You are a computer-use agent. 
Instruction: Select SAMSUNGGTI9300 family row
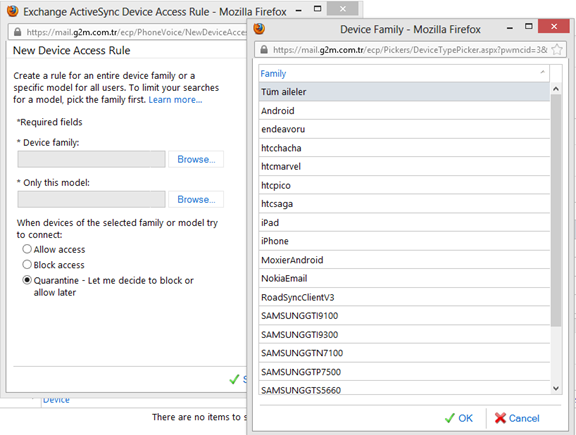(404, 334)
